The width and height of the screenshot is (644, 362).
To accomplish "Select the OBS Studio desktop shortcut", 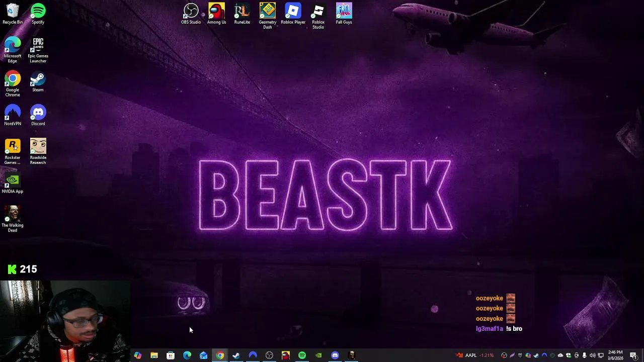I will pos(191,14).
